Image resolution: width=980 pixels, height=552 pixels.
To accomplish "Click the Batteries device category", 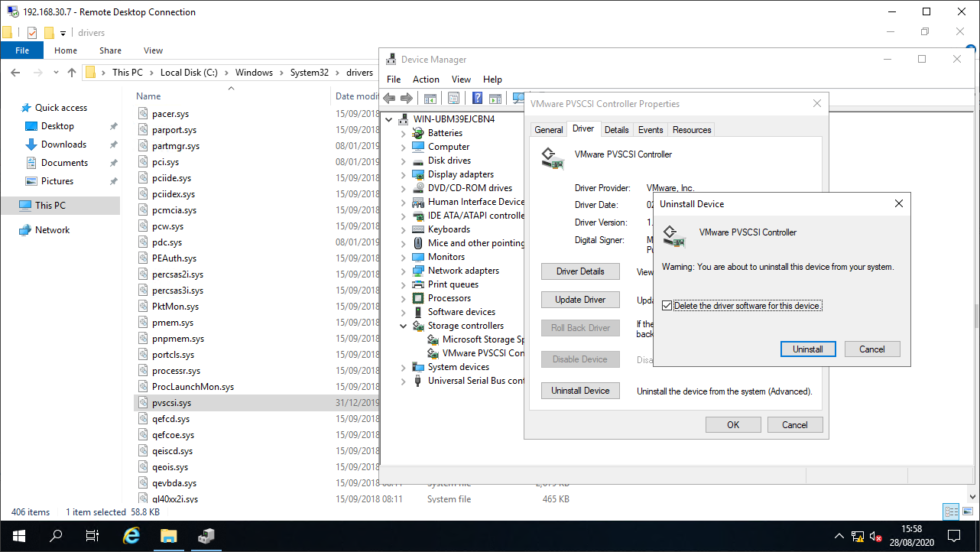I will (445, 133).
